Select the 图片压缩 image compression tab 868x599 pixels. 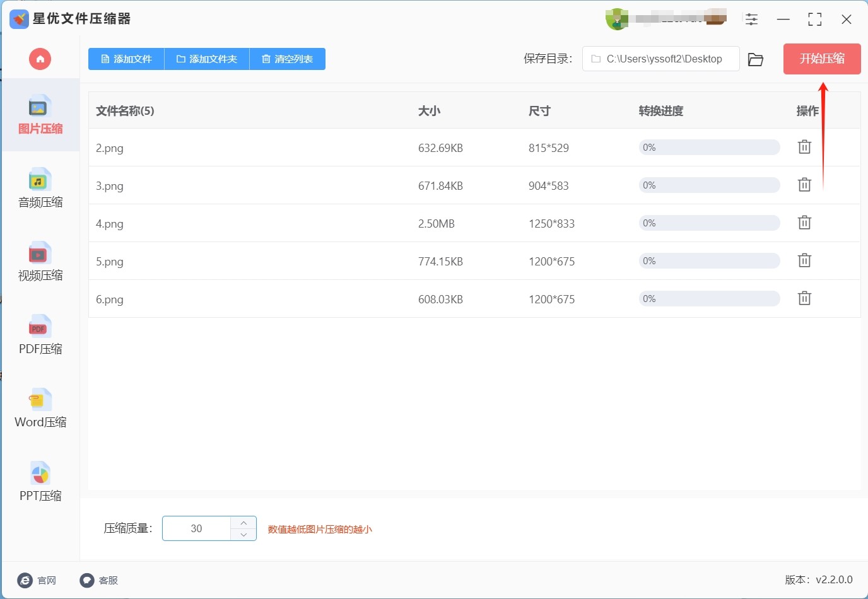coord(40,115)
